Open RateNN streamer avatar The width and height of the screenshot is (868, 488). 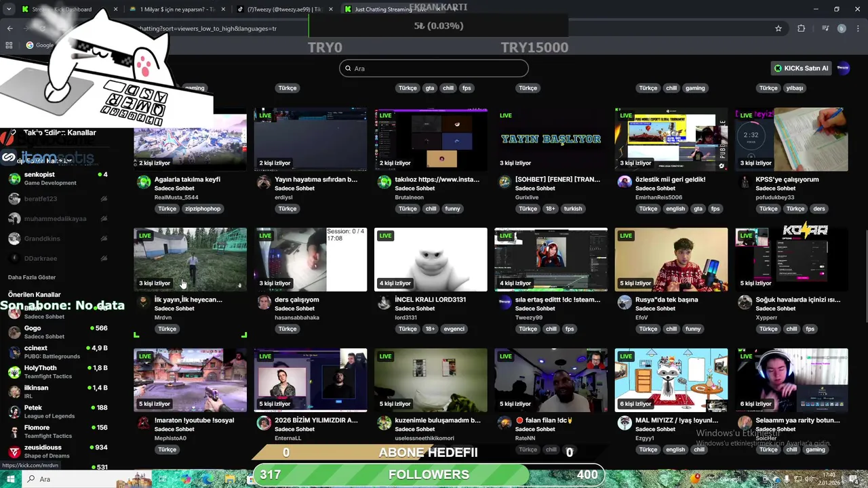tap(505, 423)
